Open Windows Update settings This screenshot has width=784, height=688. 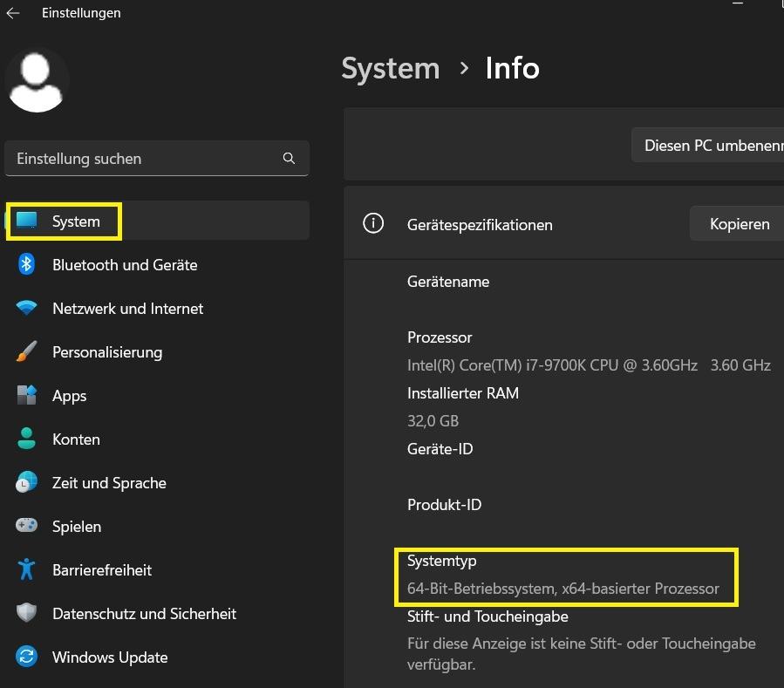point(157,657)
